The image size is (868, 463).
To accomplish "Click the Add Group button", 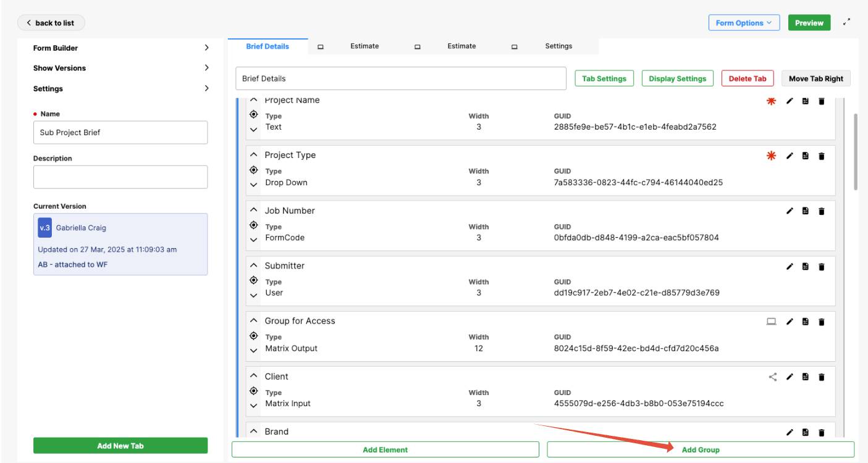I will tap(701, 449).
